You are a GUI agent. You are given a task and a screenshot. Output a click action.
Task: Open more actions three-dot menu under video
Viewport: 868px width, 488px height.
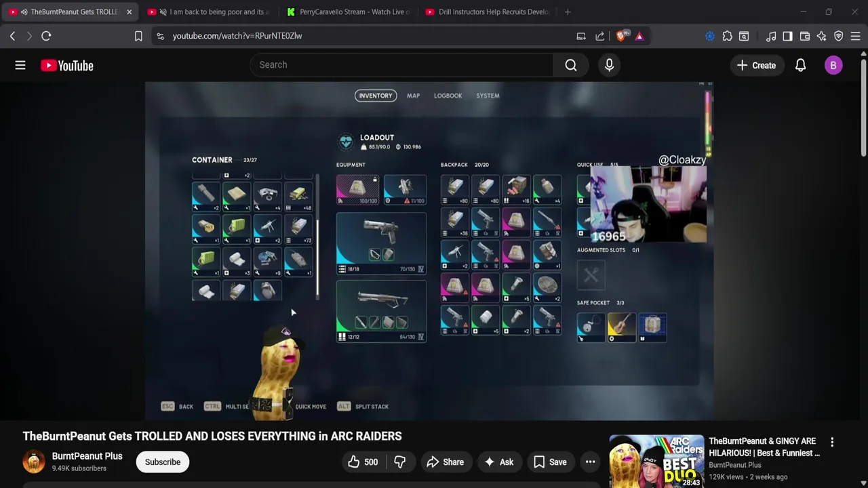[x=591, y=462]
